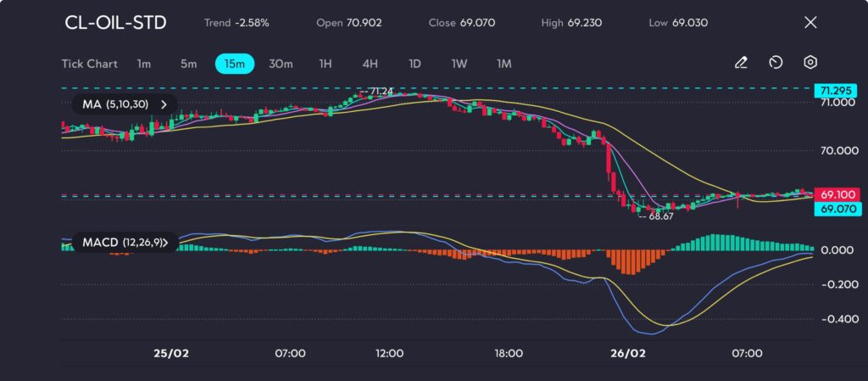Open the drawing pencil tool
Viewport: 868px width, 381px height.
click(x=741, y=63)
